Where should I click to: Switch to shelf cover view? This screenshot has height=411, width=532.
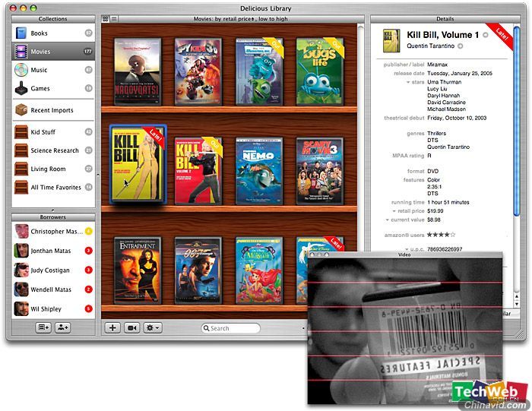pos(106,19)
